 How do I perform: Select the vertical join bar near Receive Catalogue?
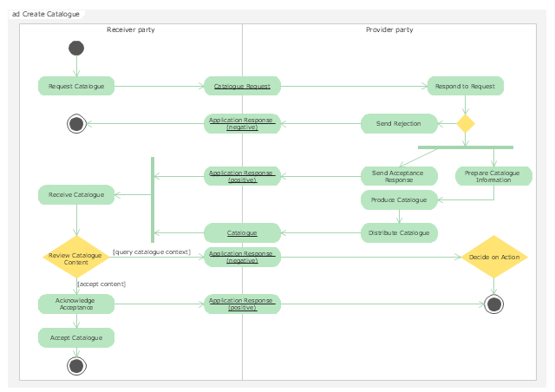[x=153, y=199]
